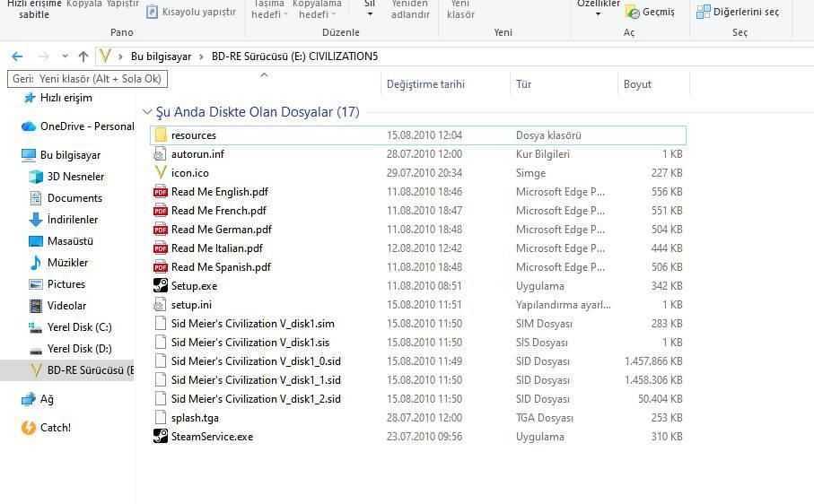
Task: Click 'Diğerlerini seç' in the ribbon
Action: pyautogui.click(x=738, y=12)
